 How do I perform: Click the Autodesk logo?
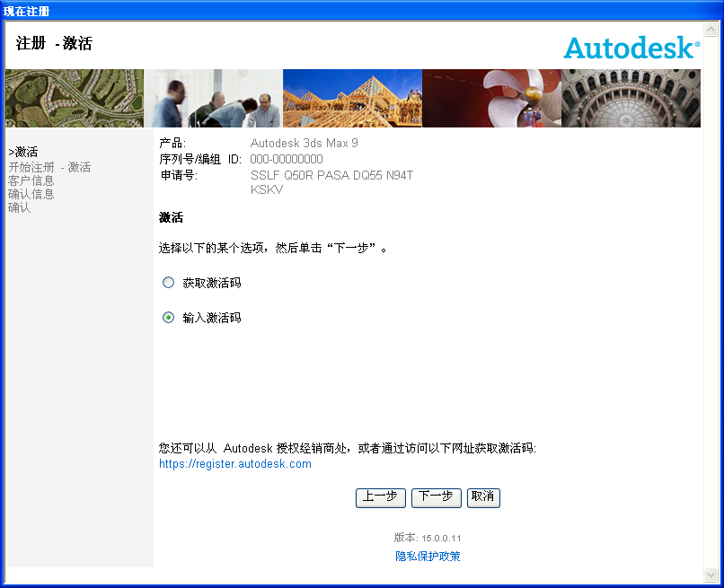pyautogui.click(x=631, y=48)
